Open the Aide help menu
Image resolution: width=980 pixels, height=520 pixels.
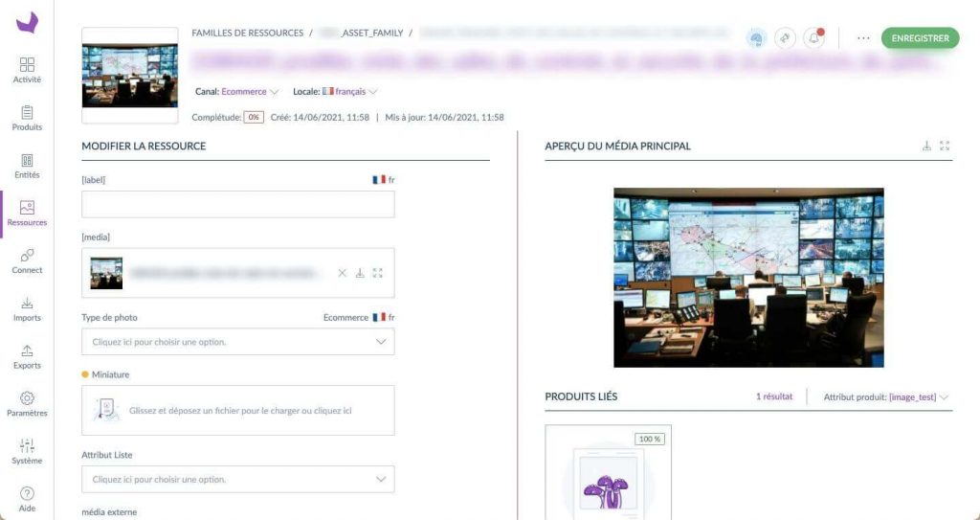[27, 499]
